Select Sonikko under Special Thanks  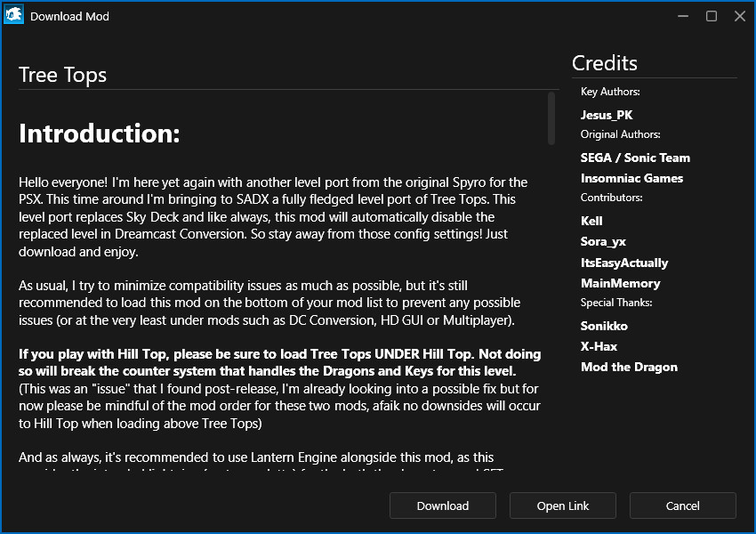[604, 326]
